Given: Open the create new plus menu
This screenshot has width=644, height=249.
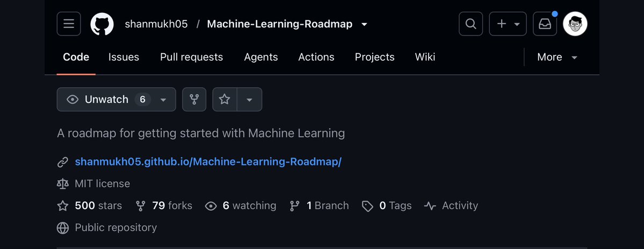Looking at the screenshot, I should click(508, 24).
